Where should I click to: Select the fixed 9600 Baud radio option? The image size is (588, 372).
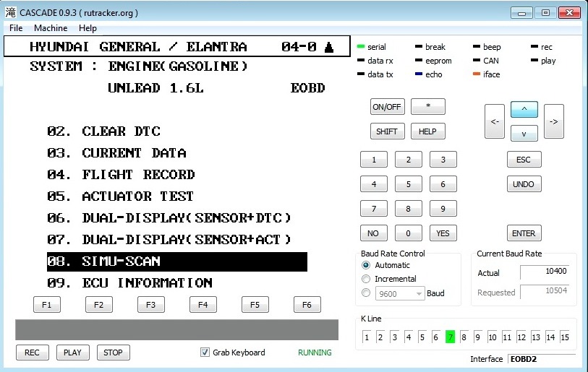[x=366, y=293]
